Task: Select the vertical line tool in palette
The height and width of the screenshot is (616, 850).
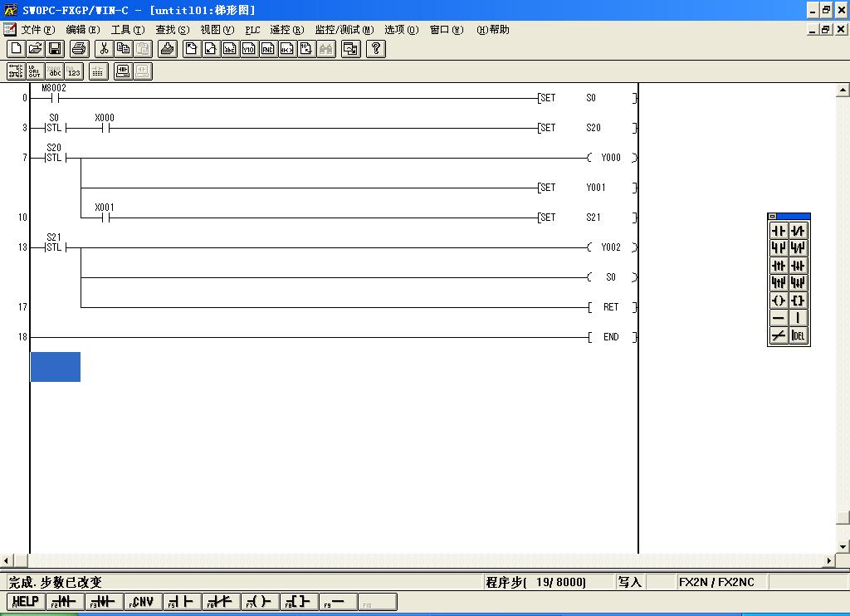Action: 799,318
